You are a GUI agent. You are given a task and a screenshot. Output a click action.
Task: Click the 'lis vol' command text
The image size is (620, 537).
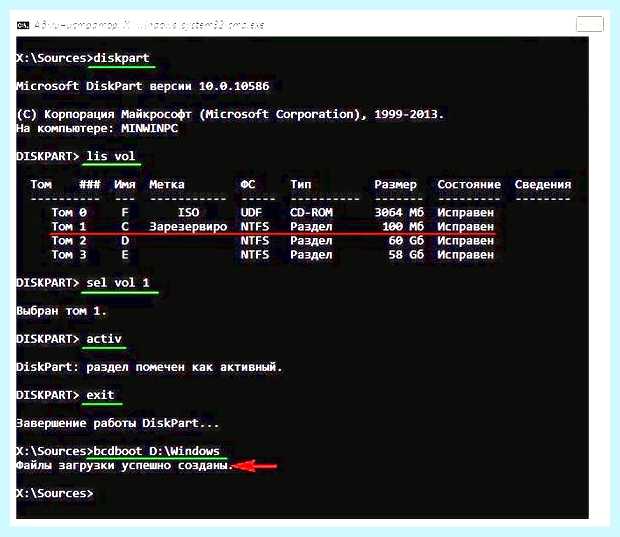(x=111, y=156)
